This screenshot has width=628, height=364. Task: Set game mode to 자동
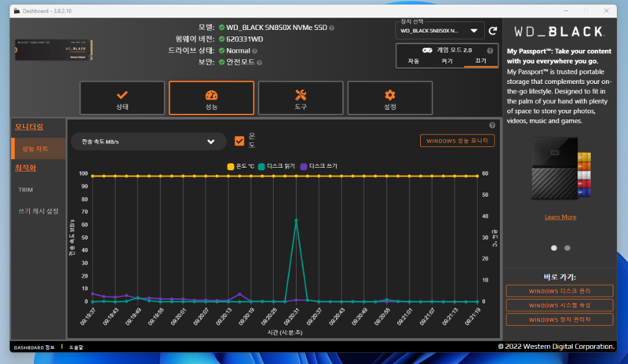(414, 61)
